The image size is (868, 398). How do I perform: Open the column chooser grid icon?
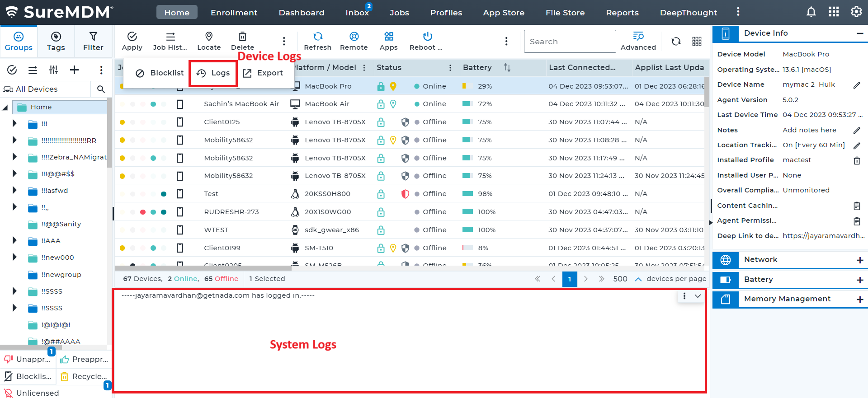pos(697,42)
